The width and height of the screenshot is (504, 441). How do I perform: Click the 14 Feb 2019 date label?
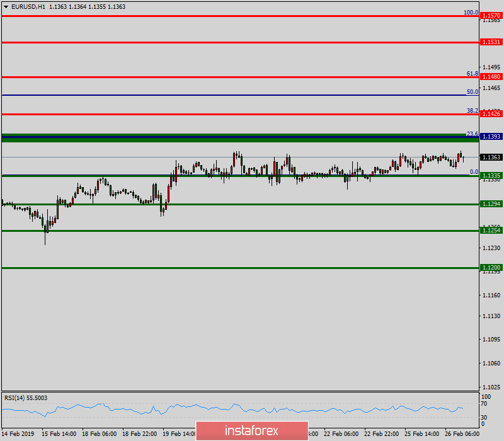18,434
